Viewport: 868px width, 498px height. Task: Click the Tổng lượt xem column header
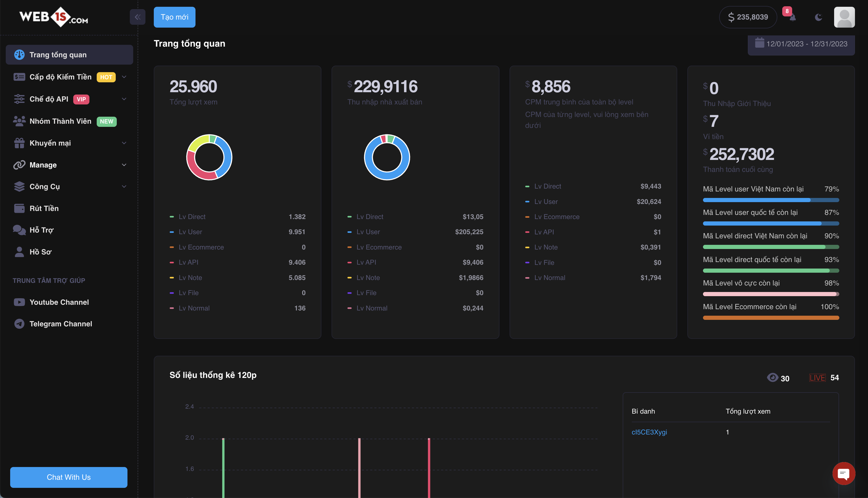click(x=748, y=411)
